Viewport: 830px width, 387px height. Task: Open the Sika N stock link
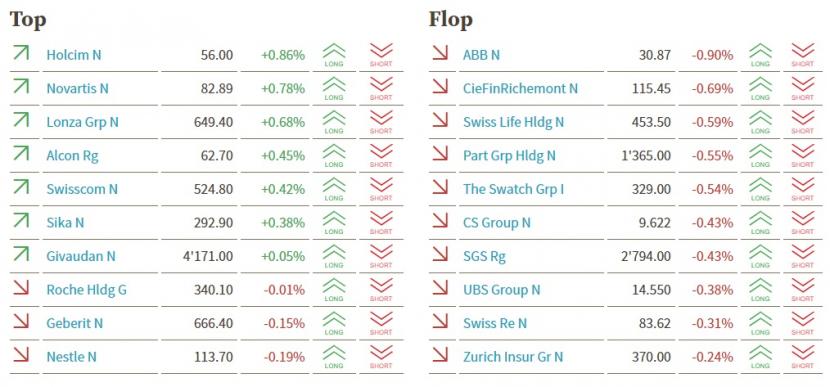(65, 223)
